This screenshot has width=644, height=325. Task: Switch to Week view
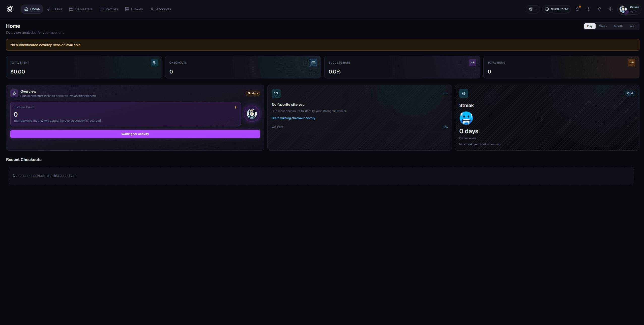pos(603,26)
